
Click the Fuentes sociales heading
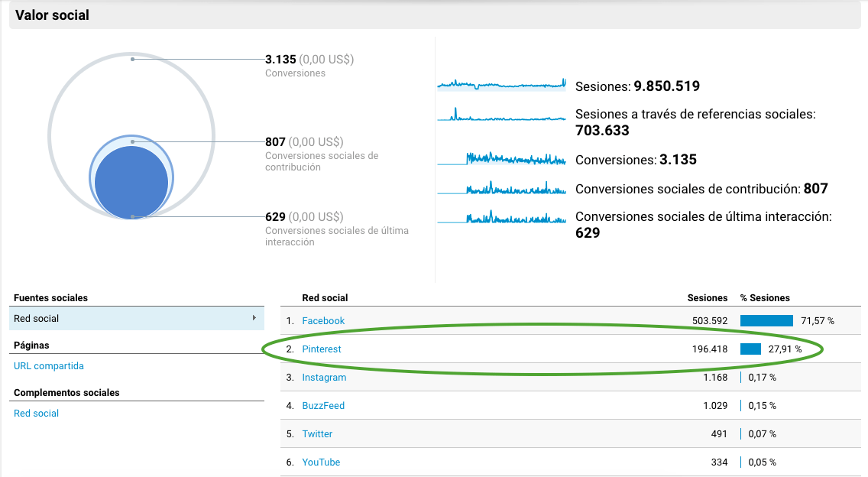coord(50,297)
